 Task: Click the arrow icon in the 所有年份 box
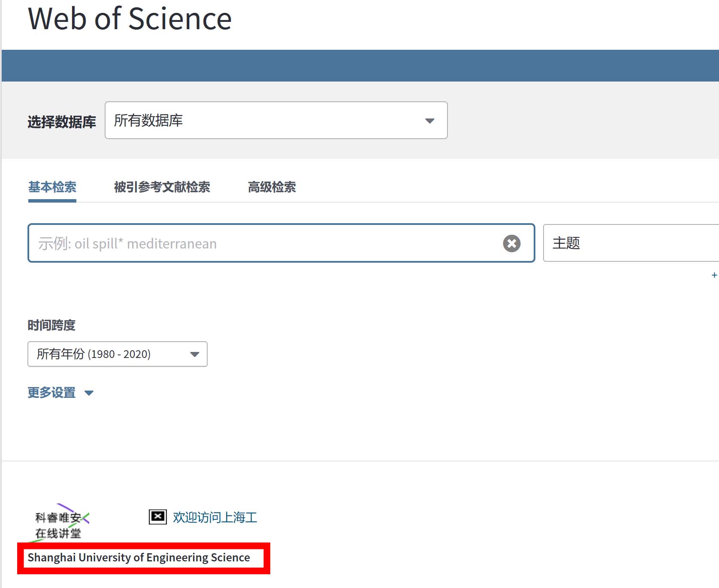[194, 355]
